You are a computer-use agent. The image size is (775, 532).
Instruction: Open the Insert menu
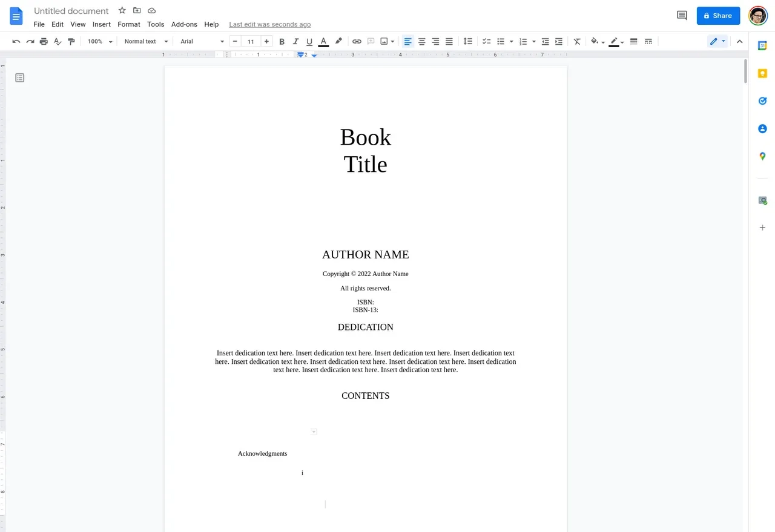point(101,24)
